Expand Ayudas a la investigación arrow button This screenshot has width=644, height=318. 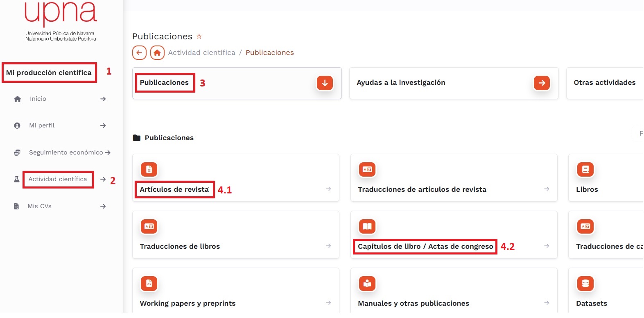coord(542,83)
